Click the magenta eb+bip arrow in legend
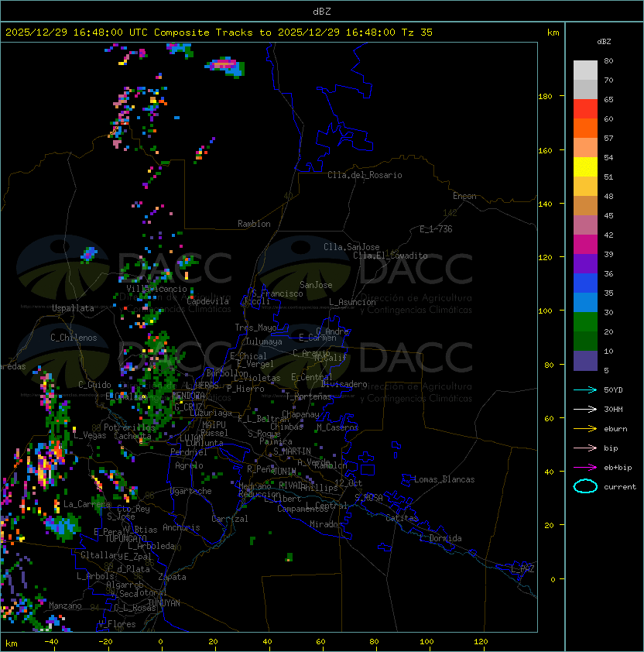 pos(585,468)
